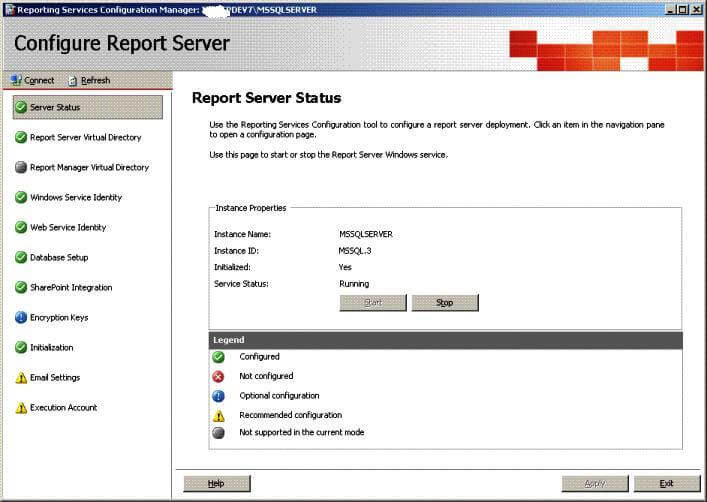Click the Not supported legend gray icon

218,433
